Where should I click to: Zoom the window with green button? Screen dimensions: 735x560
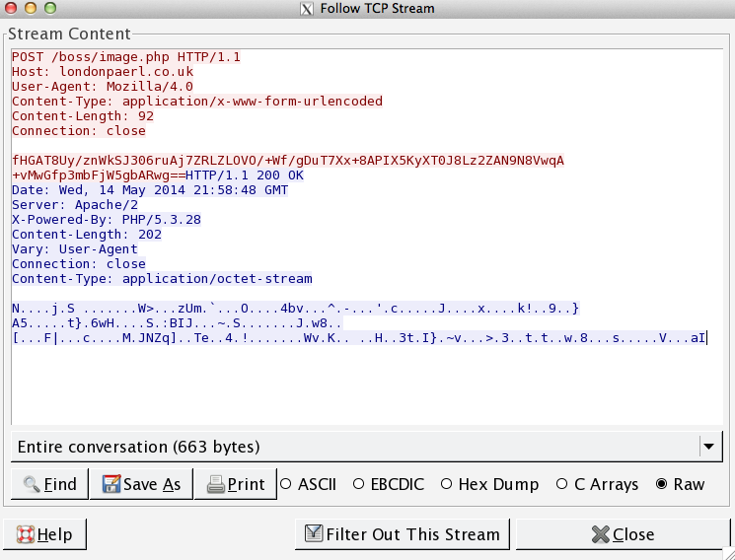(x=49, y=9)
